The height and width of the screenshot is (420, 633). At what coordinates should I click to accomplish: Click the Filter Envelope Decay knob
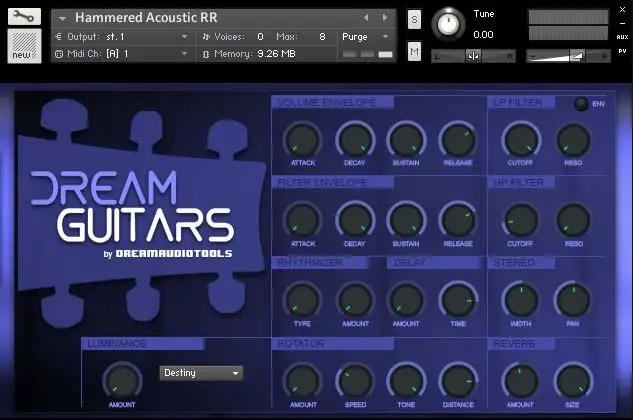(x=355, y=220)
